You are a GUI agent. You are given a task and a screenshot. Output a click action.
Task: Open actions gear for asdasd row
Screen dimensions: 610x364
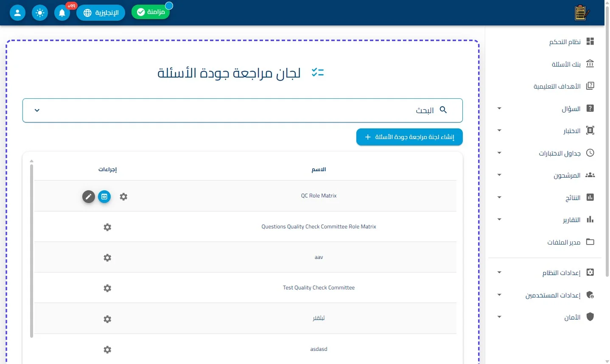[x=107, y=350]
